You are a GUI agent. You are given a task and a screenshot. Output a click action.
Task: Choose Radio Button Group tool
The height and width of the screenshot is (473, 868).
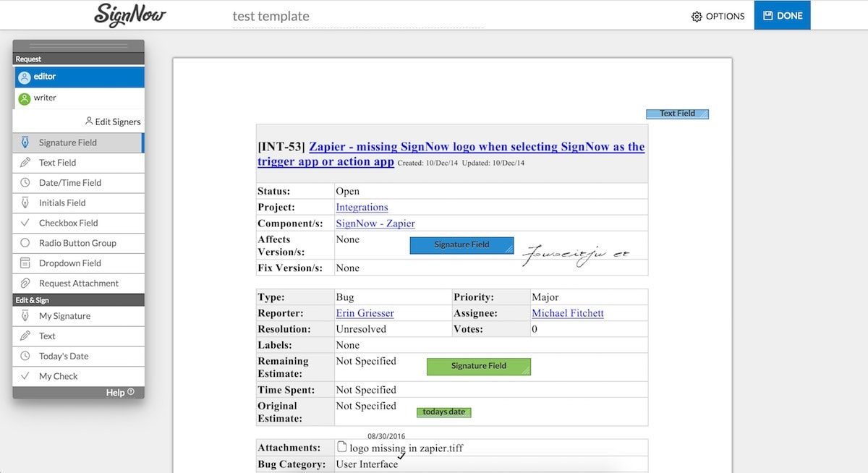pyautogui.click(x=78, y=243)
